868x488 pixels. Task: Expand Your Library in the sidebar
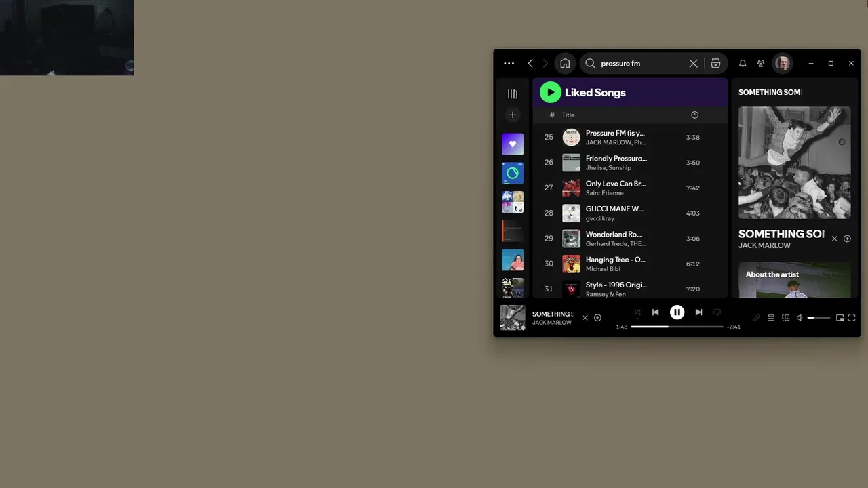pyautogui.click(x=513, y=94)
